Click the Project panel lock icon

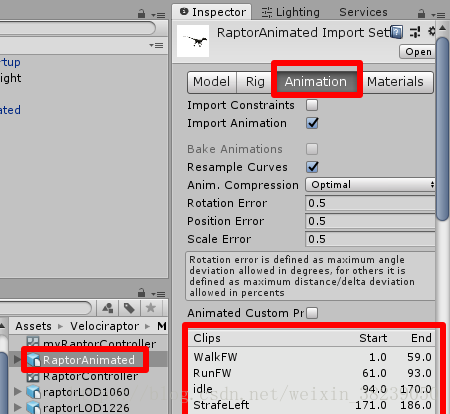(141, 293)
